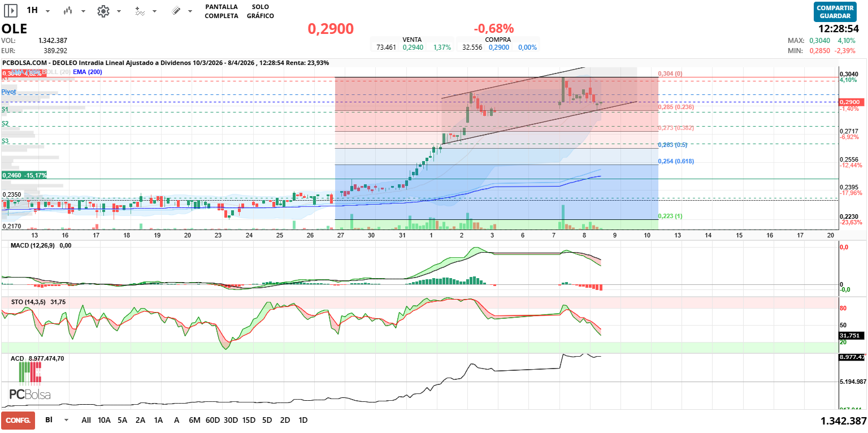
Task: Open the CONFG. settings button
Action: pos(18,421)
